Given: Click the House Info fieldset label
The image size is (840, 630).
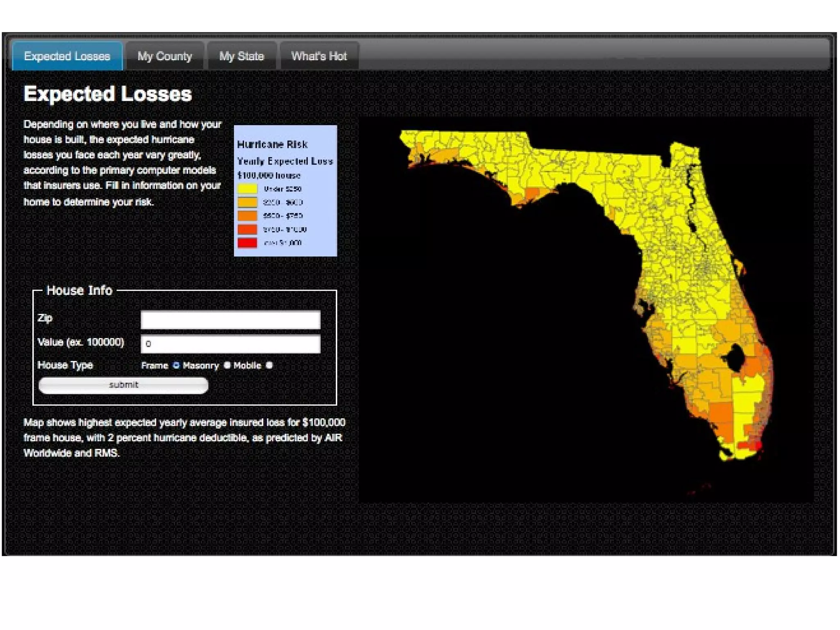Looking at the screenshot, I should pos(79,290).
